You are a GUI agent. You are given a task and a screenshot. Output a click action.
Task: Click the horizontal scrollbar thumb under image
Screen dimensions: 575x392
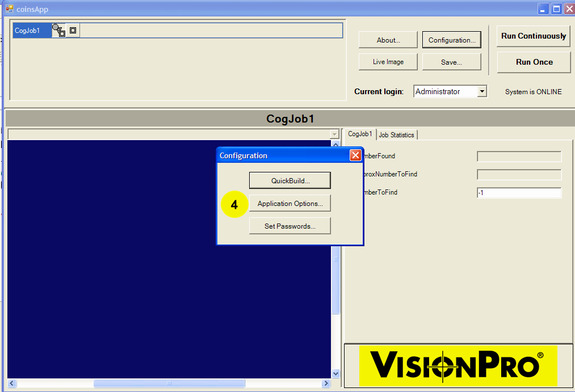[x=169, y=383]
